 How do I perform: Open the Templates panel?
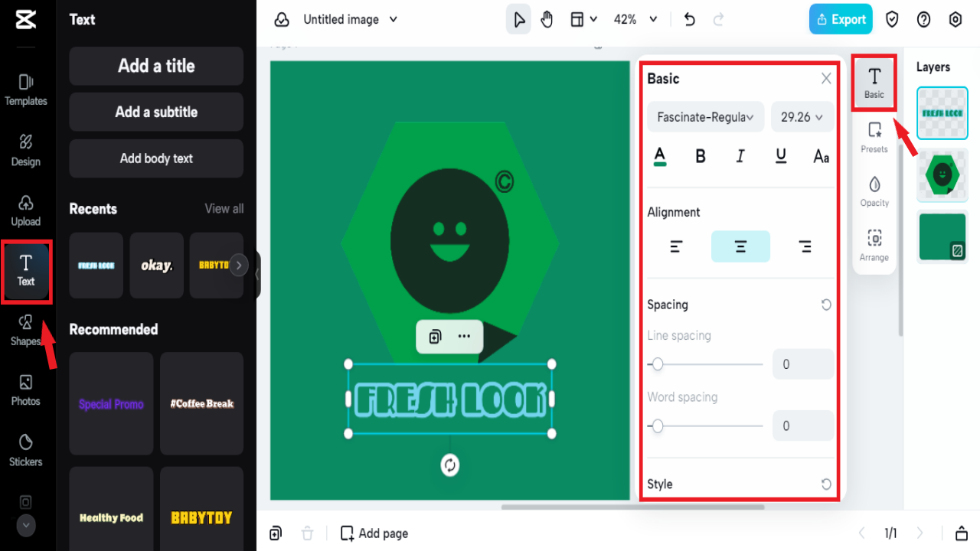26,90
